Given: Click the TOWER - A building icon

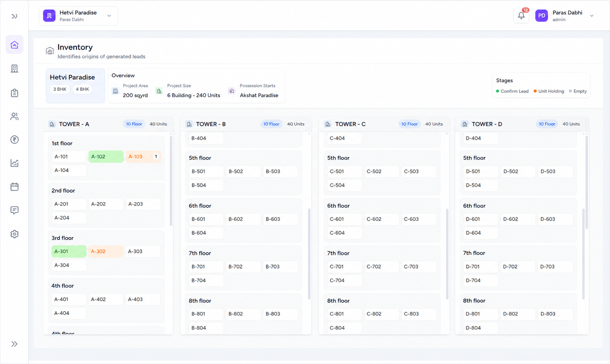Looking at the screenshot, I should [52, 124].
